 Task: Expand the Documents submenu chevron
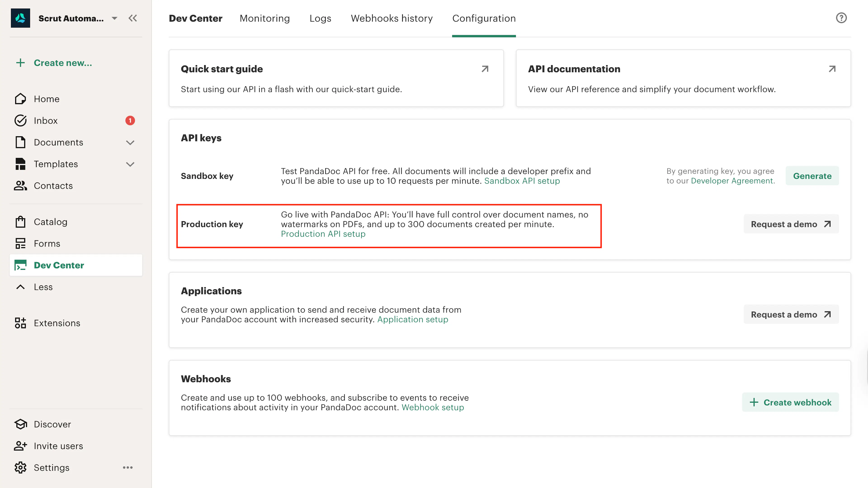(130, 143)
